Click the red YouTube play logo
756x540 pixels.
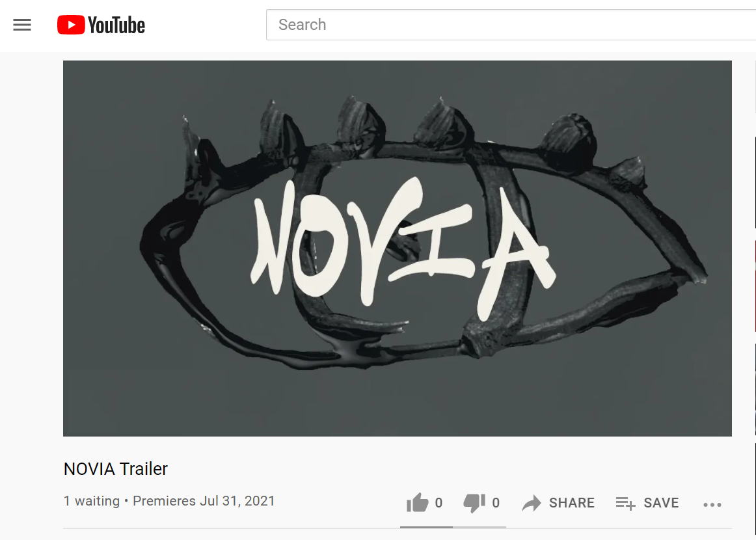tap(71, 25)
